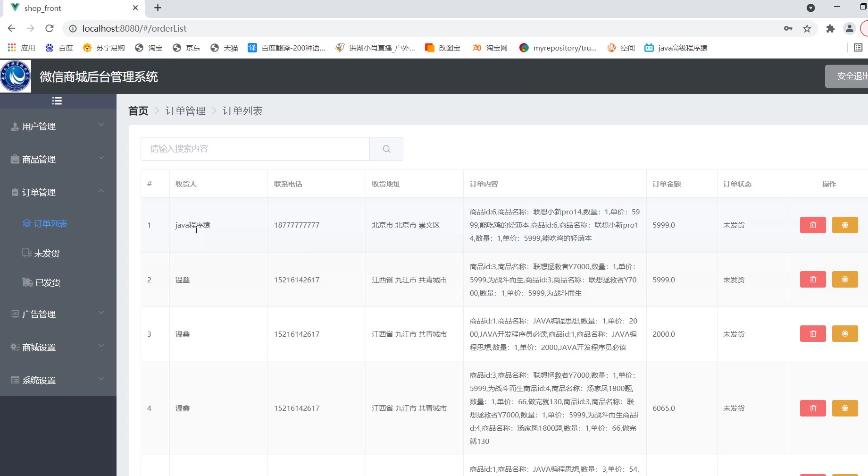Image resolution: width=868 pixels, height=476 pixels.
Task: Open the 已发货 orders page
Action: [x=48, y=283]
